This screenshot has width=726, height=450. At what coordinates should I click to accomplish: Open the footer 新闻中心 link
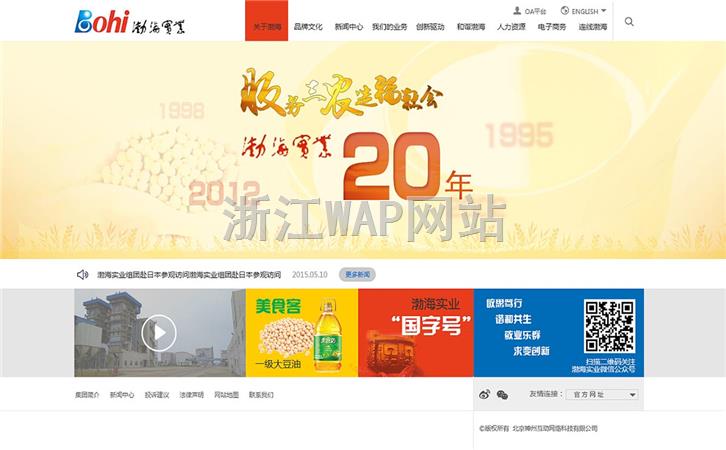122,395
